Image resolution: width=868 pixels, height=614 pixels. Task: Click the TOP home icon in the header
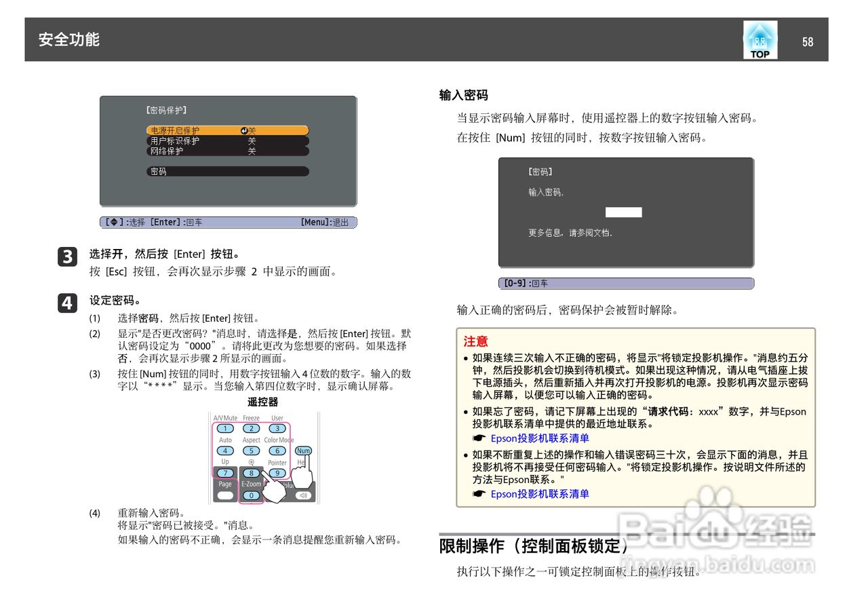[760, 40]
